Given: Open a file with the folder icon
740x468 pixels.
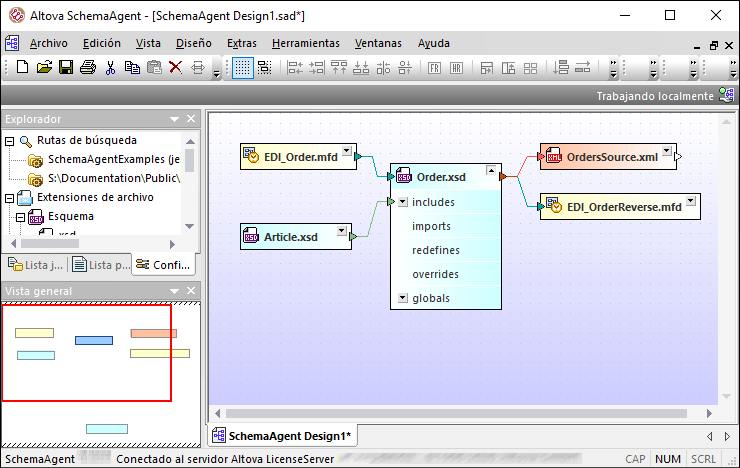Looking at the screenshot, I should pyautogui.click(x=44, y=68).
